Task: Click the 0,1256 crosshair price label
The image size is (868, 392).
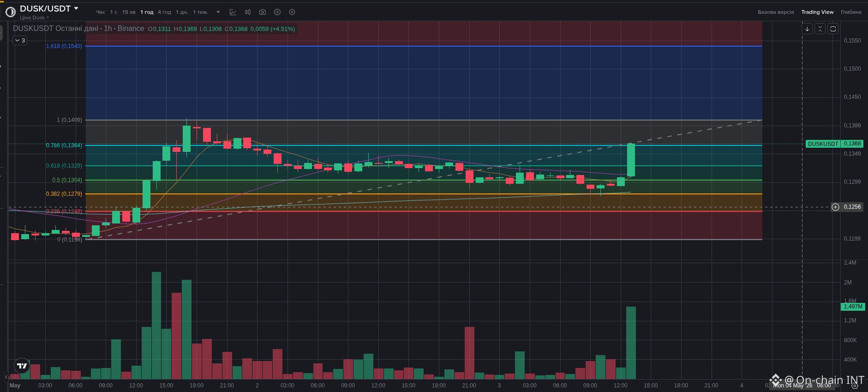Action: (x=852, y=207)
